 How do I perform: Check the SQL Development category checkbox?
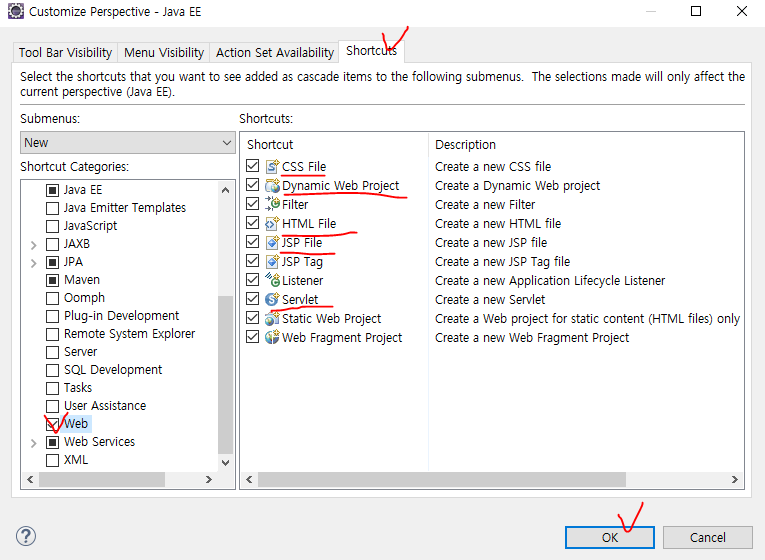(x=52, y=370)
